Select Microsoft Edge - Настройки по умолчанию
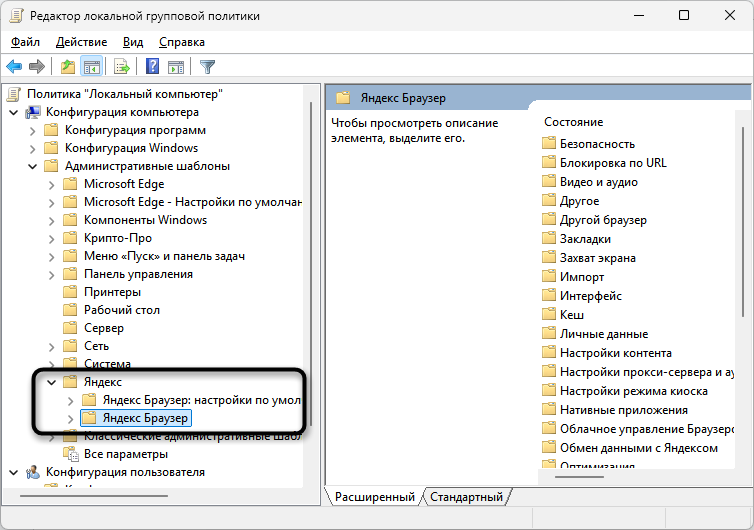This screenshot has width=754, height=530. click(193, 202)
